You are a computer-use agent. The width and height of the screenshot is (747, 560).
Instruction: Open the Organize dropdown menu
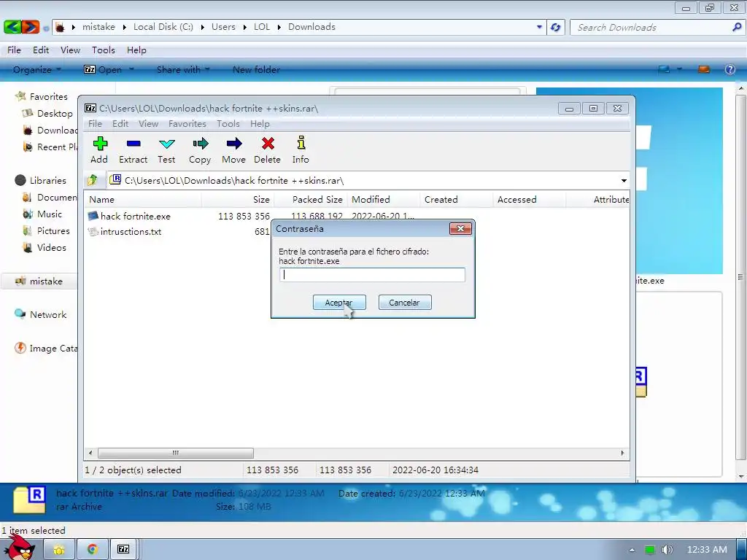37,69
